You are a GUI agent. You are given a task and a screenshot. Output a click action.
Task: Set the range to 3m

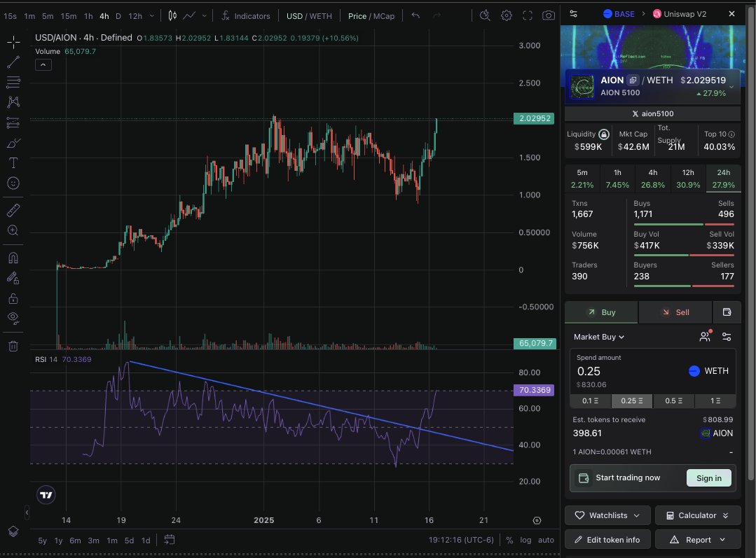(x=93, y=540)
